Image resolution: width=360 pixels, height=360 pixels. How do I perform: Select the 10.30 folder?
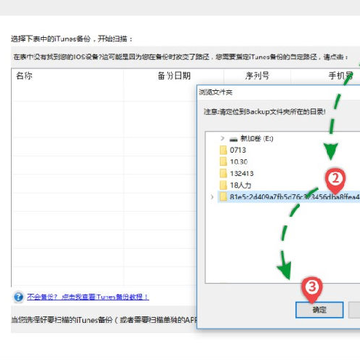[x=238, y=162]
